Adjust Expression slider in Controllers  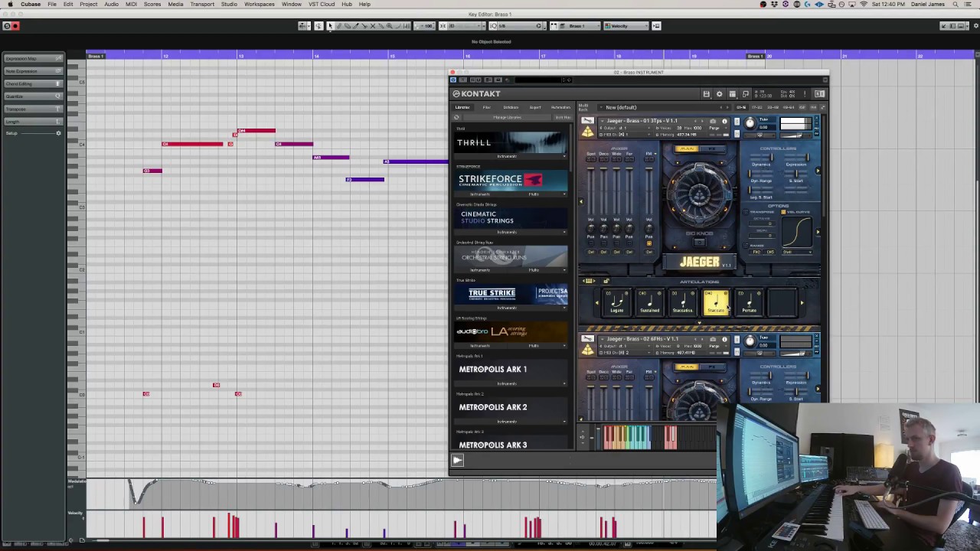796,156
